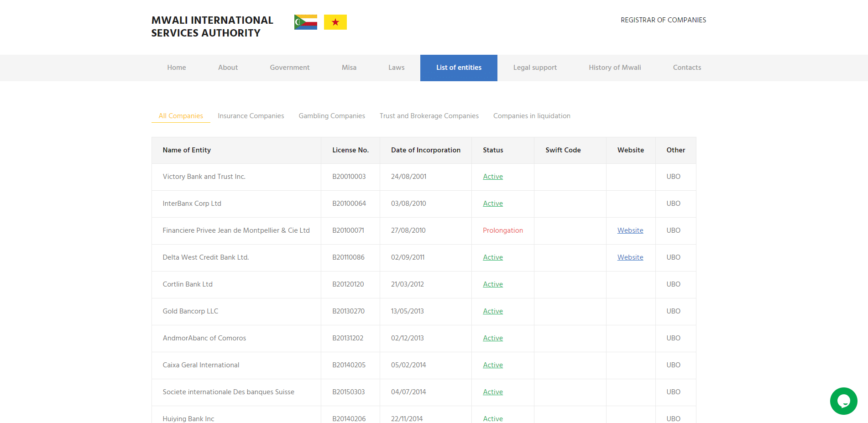Show Trust and Brokerage Companies tab

[x=429, y=116]
